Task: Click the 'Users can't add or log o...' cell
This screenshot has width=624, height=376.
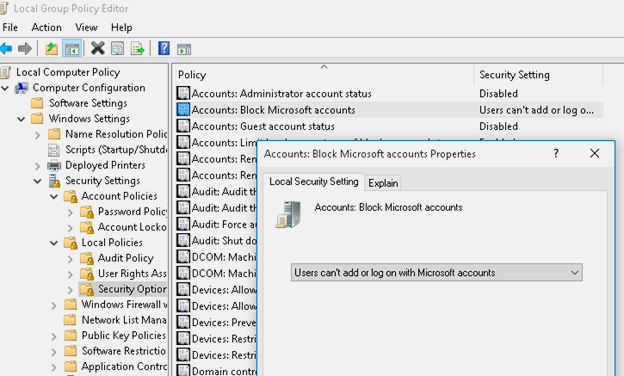Action: 536,110
